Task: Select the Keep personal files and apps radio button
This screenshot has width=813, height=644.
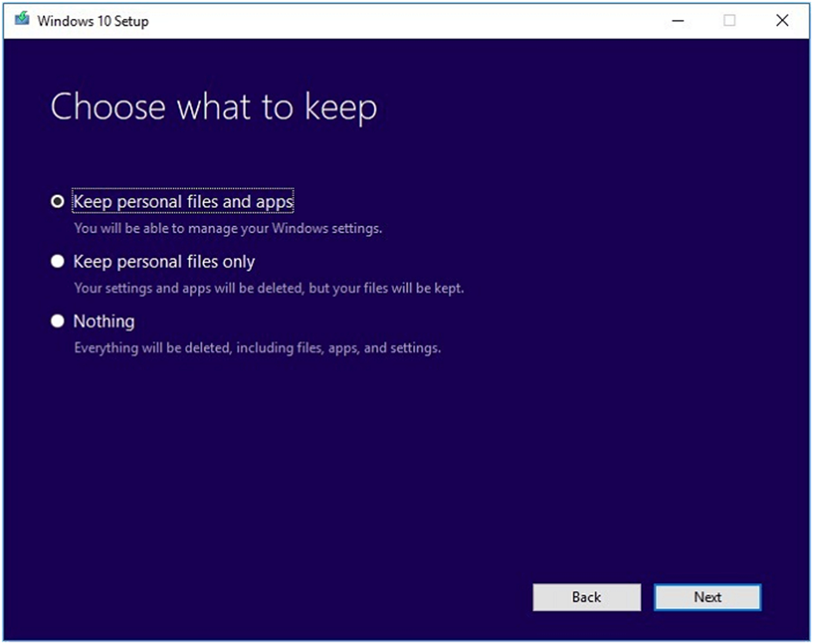Action: (58, 201)
